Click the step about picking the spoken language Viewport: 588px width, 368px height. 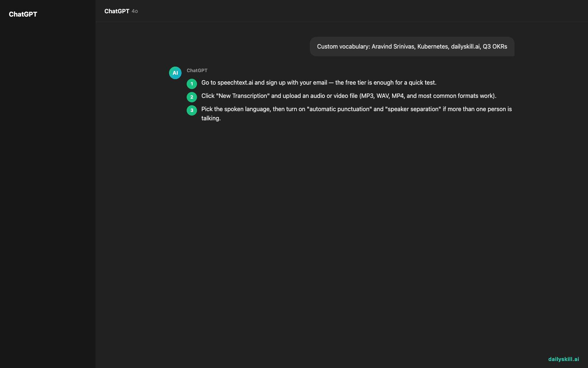(356, 113)
